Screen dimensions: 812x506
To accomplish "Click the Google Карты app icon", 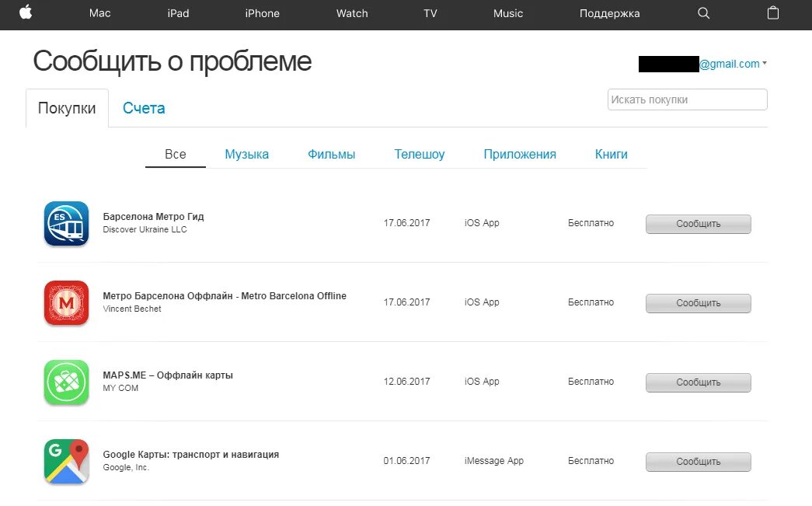I will [x=66, y=461].
